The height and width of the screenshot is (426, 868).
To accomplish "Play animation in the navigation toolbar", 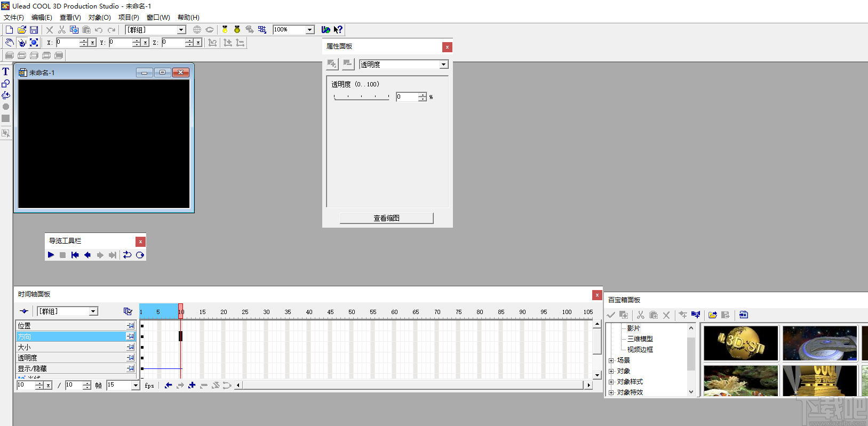I will pyautogui.click(x=51, y=255).
